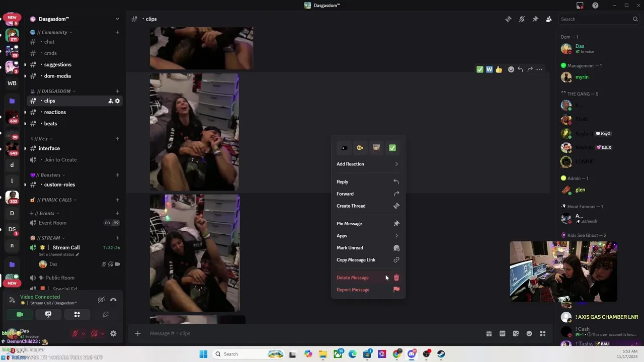
Task: Open Dasgasdom server dropdown menu
Action: 75,19
